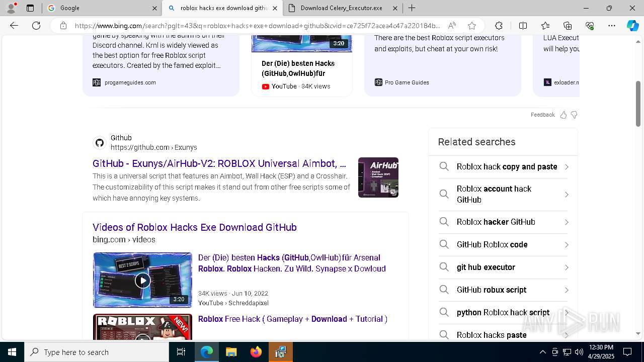Open Der (Die) besten Hacks video link
The height and width of the screenshot is (362, 644).
[292, 263]
